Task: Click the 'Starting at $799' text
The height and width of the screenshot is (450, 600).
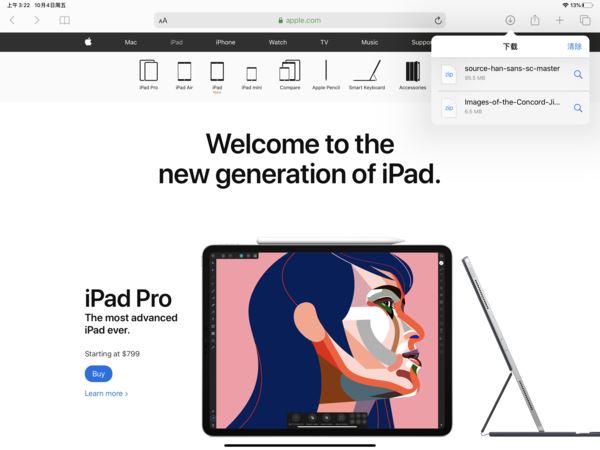Action: coord(112,354)
